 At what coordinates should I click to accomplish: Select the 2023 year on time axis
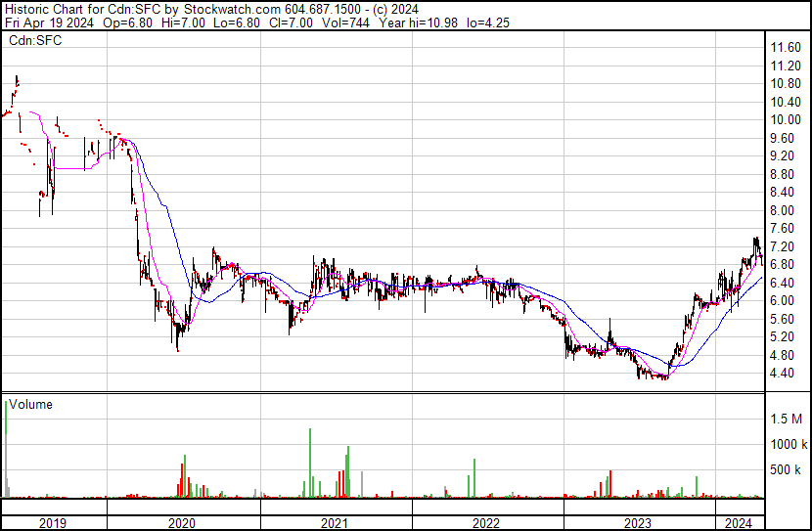pos(638,522)
